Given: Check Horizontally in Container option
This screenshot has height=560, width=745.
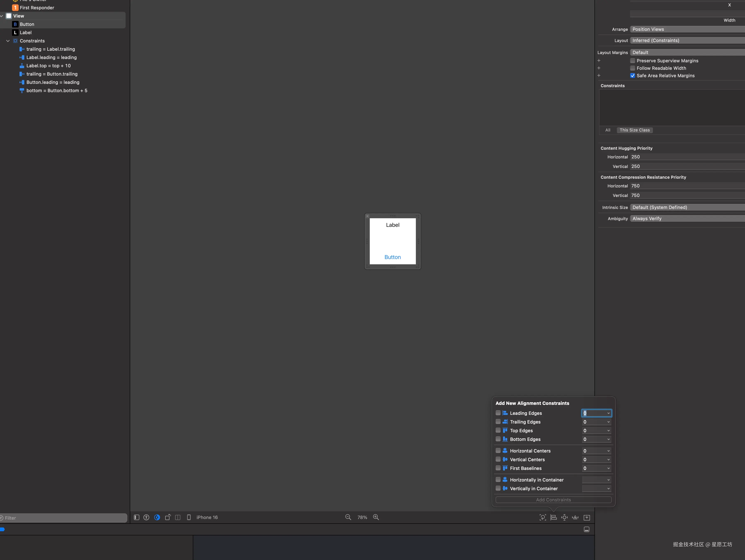Looking at the screenshot, I should coord(498,480).
